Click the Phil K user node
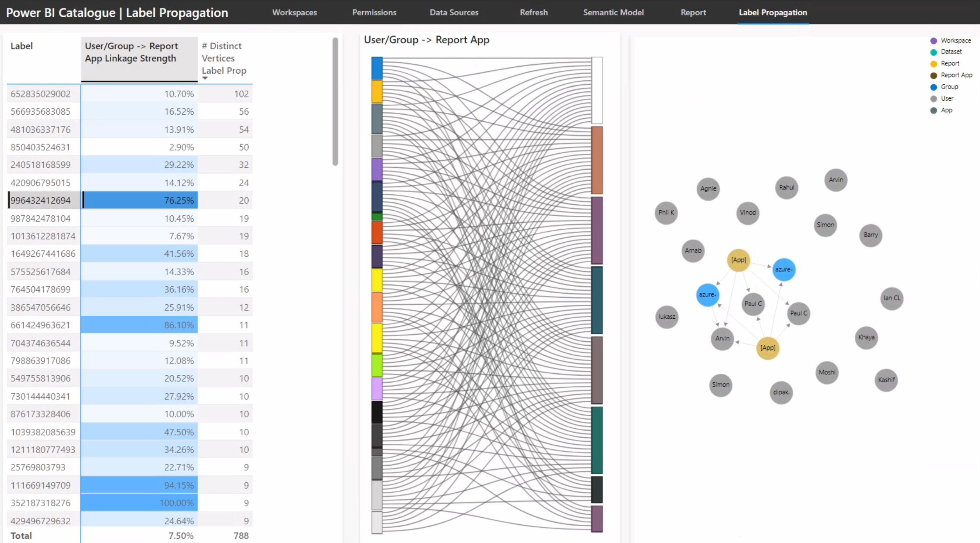 coord(666,213)
